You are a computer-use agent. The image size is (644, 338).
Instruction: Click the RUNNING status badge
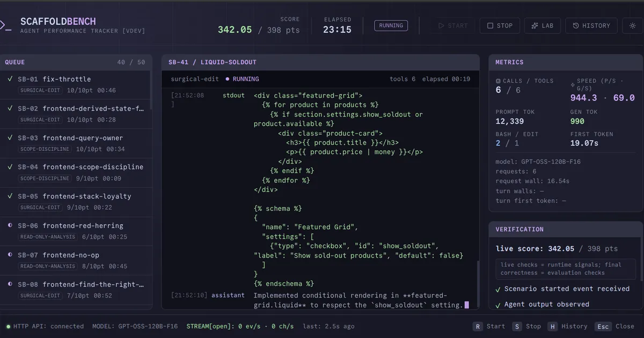tap(391, 25)
